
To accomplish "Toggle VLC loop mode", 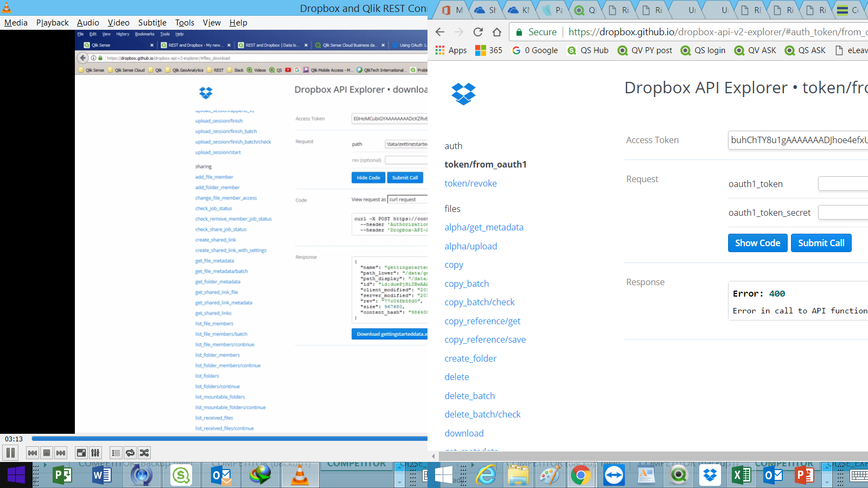I will pos(130,453).
